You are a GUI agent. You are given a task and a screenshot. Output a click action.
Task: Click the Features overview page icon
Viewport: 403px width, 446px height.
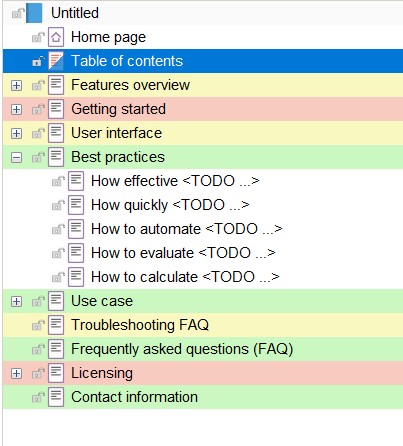(56, 85)
